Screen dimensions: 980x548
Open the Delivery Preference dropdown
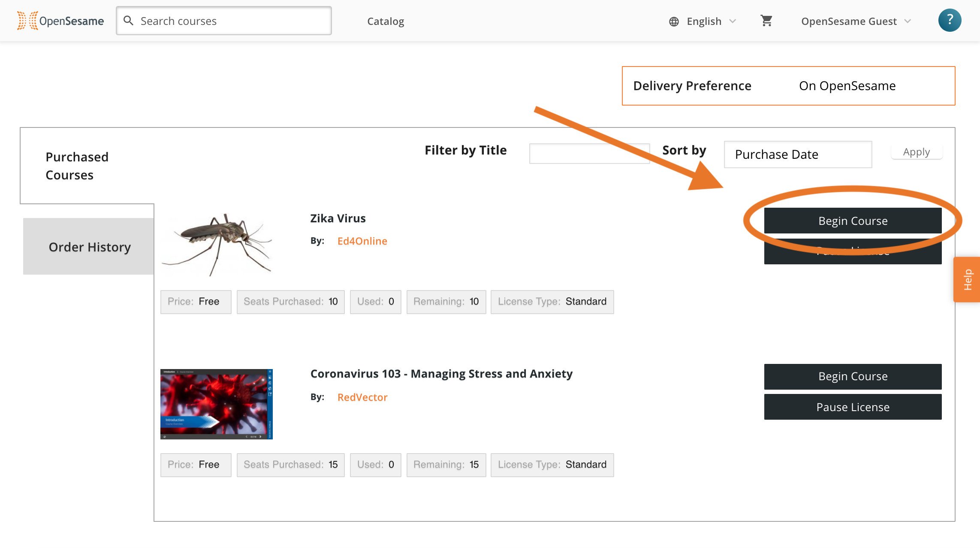788,86
